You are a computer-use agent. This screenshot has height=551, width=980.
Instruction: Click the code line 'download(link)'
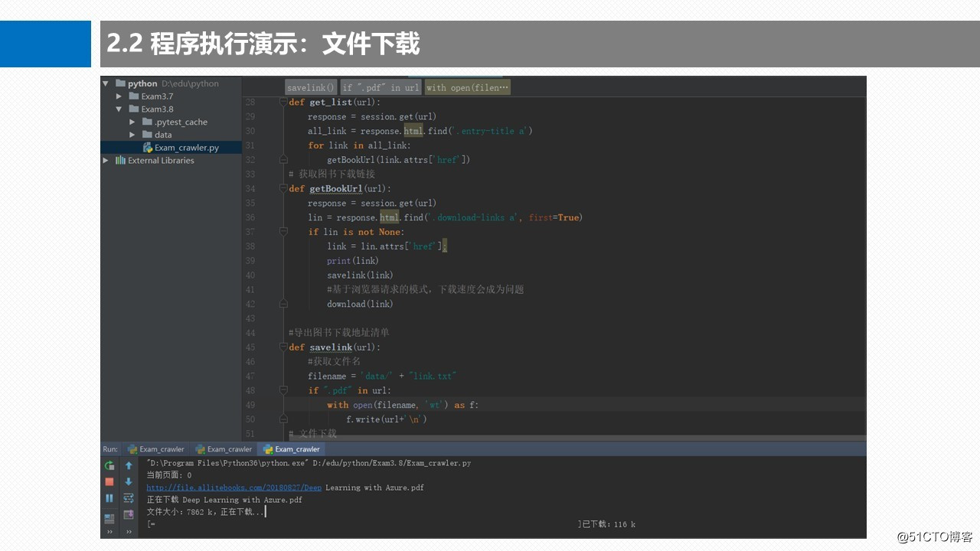point(360,304)
